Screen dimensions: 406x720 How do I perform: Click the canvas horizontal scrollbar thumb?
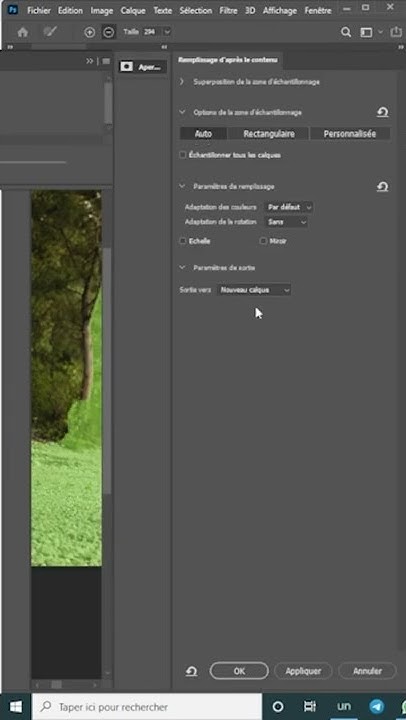pos(56,685)
